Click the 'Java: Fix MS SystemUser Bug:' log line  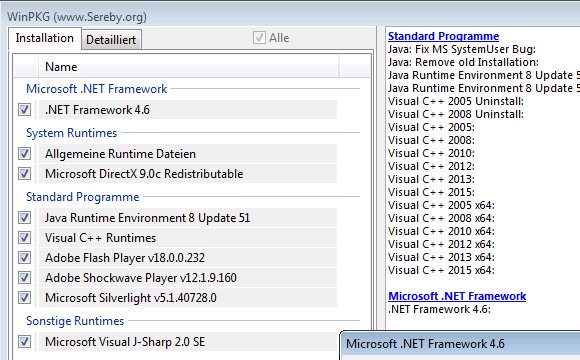[462, 49]
